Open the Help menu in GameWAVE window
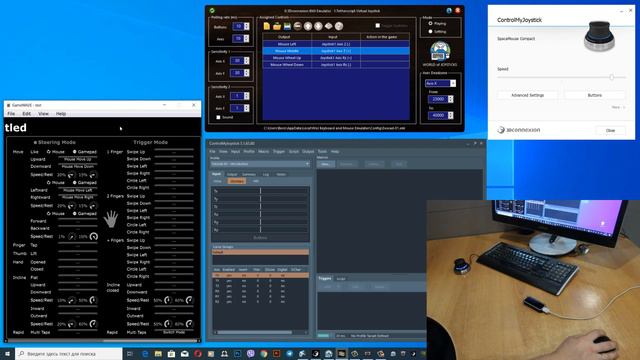 [61, 113]
